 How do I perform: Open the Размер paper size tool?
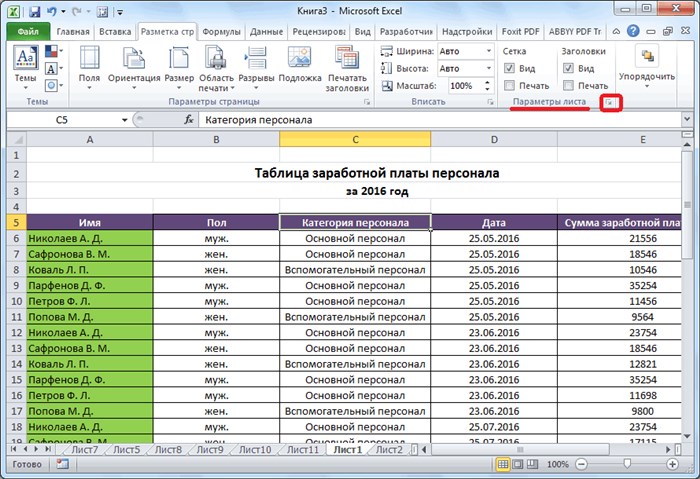[179, 68]
